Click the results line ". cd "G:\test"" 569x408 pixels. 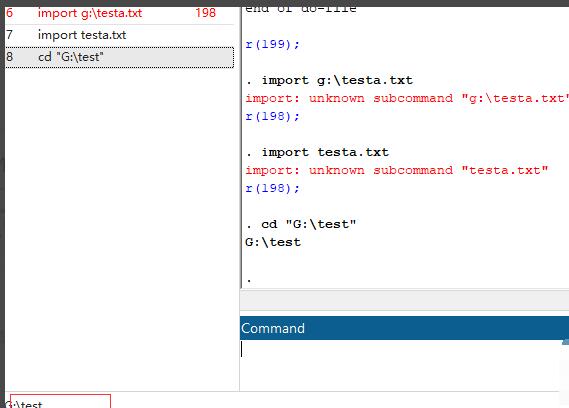pos(301,224)
